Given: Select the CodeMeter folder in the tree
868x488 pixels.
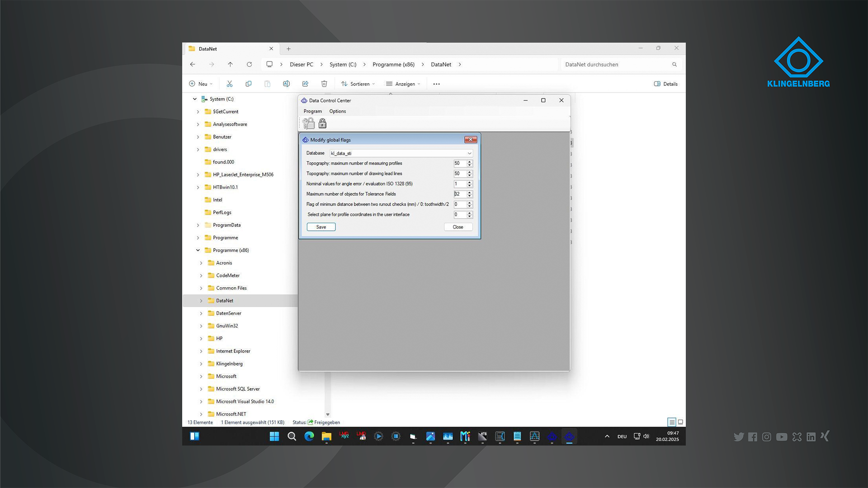Looking at the screenshot, I should click(x=228, y=276).
